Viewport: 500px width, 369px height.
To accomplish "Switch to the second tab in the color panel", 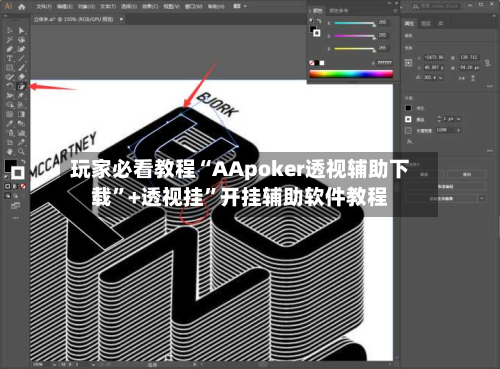I will click(338, 11).
